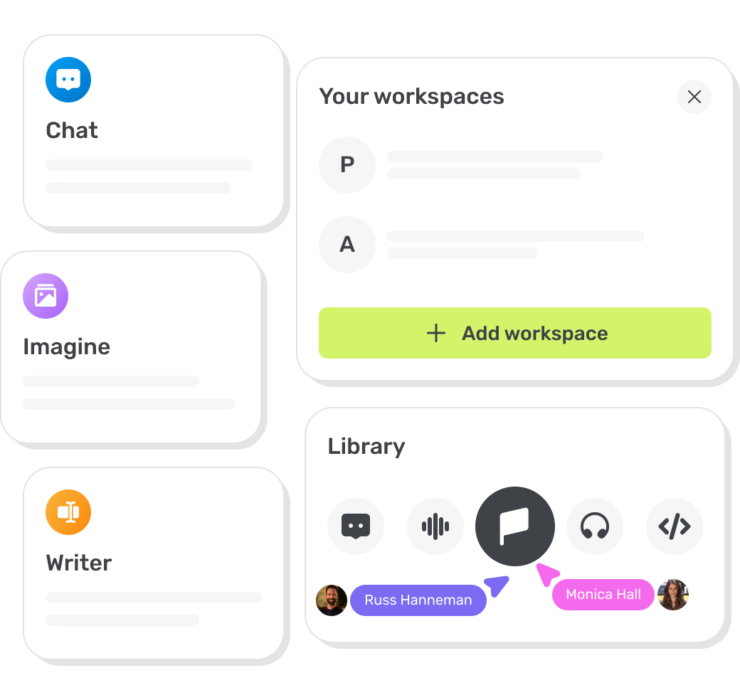Click Russ Hanneman's profile photo
The width and height of the screenshot is (740, 700).
pyautogui.click(x=332, y=600)
